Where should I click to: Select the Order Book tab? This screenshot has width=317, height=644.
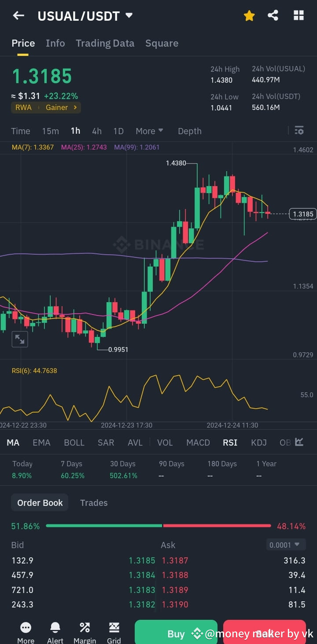(40, 503)
